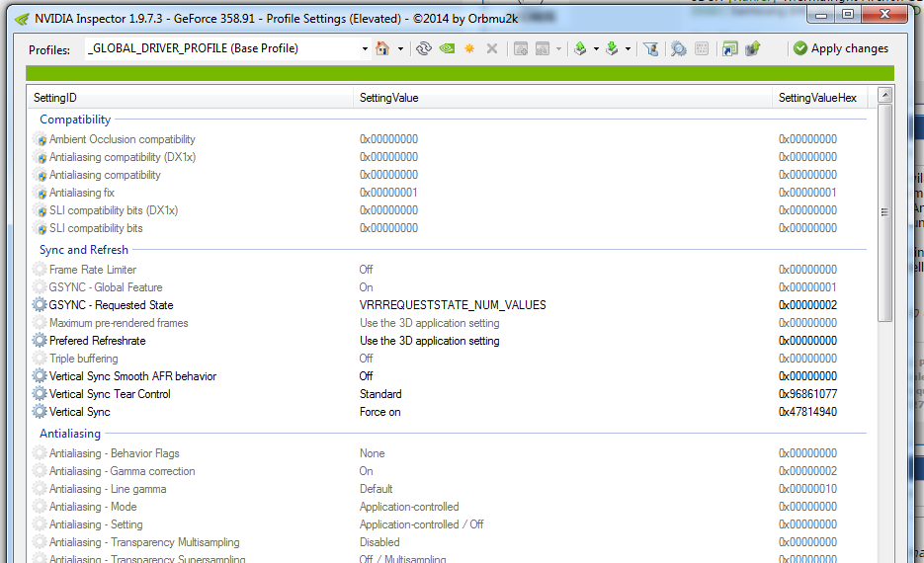This screenshot has width=924, height=563.
Task: Open the Profiles combo box dropdown arrow
Action: tap(365, 48)
